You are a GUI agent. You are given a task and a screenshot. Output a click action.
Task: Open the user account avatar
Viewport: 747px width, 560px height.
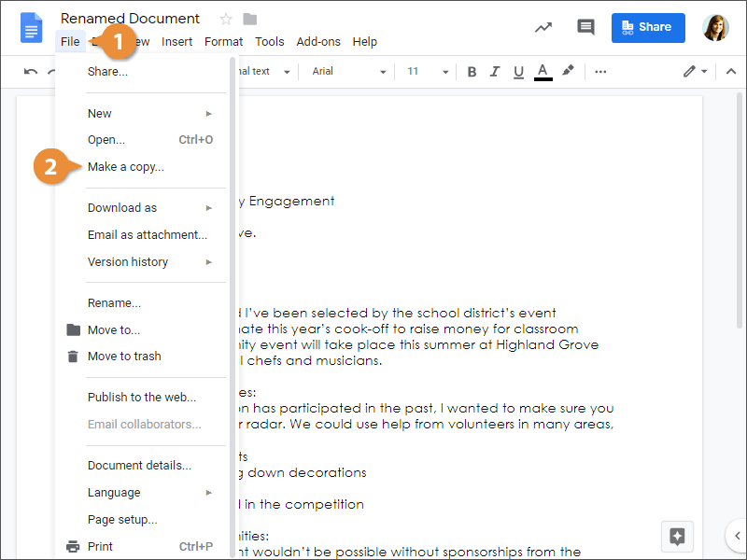coord(715,28)
